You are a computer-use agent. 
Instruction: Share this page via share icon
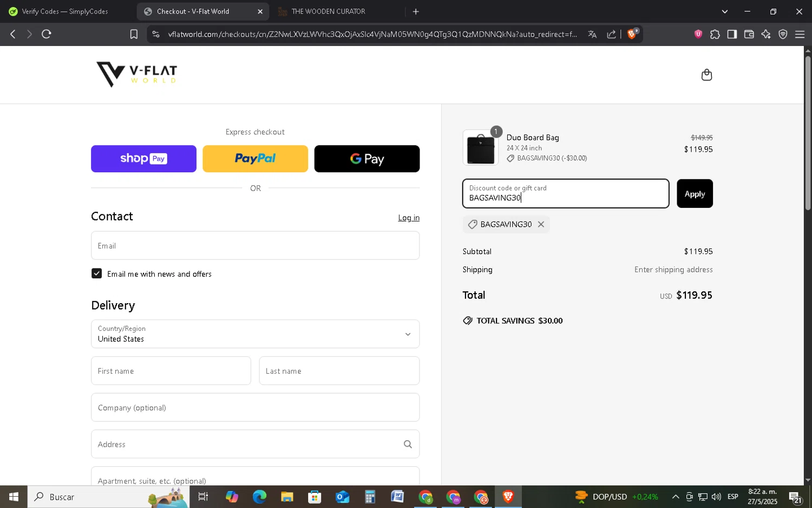coord(611,34)
